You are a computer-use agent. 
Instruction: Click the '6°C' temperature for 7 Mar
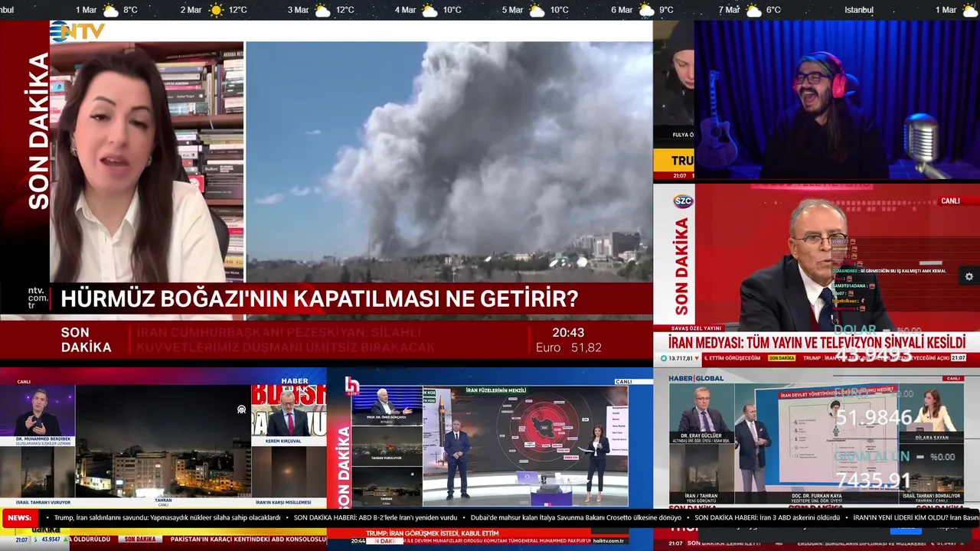point(773,10)
